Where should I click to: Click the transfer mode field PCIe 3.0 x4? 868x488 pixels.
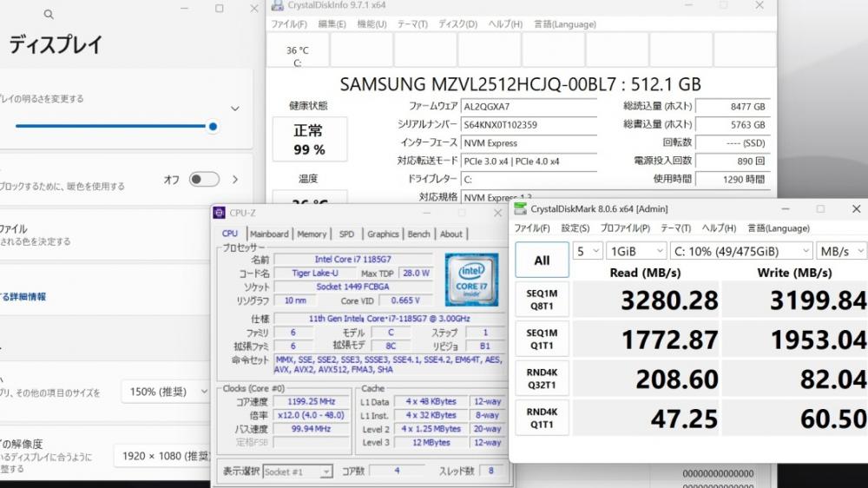point(529,162)
